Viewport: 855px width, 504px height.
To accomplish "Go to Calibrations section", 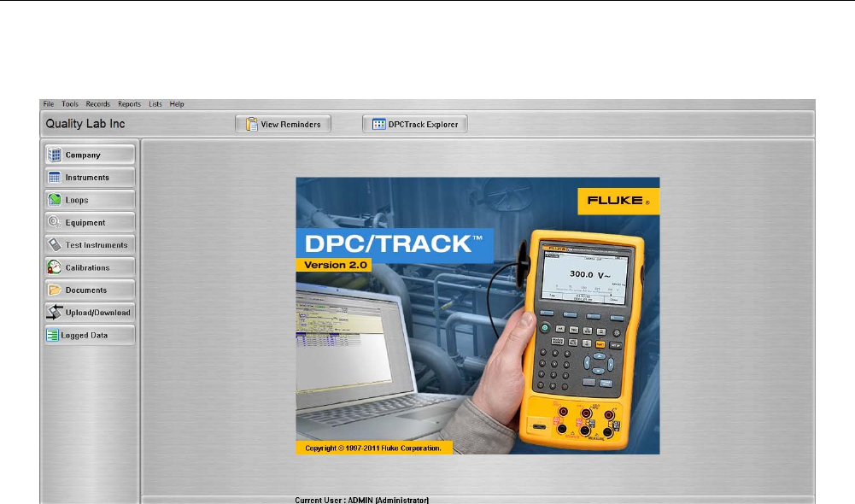I will click(x=90, y=267).
